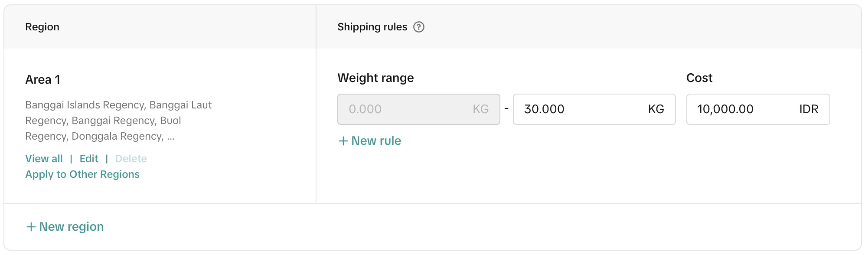Open Edit for Area 1 regions

pyautogui.click(x=89, y=159)
